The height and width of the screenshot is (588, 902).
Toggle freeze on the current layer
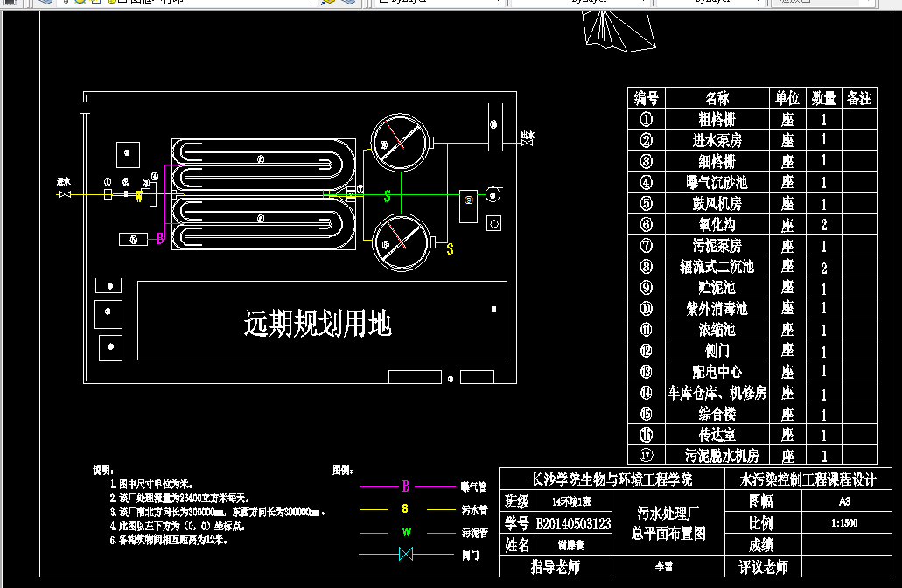coord(79,3)
